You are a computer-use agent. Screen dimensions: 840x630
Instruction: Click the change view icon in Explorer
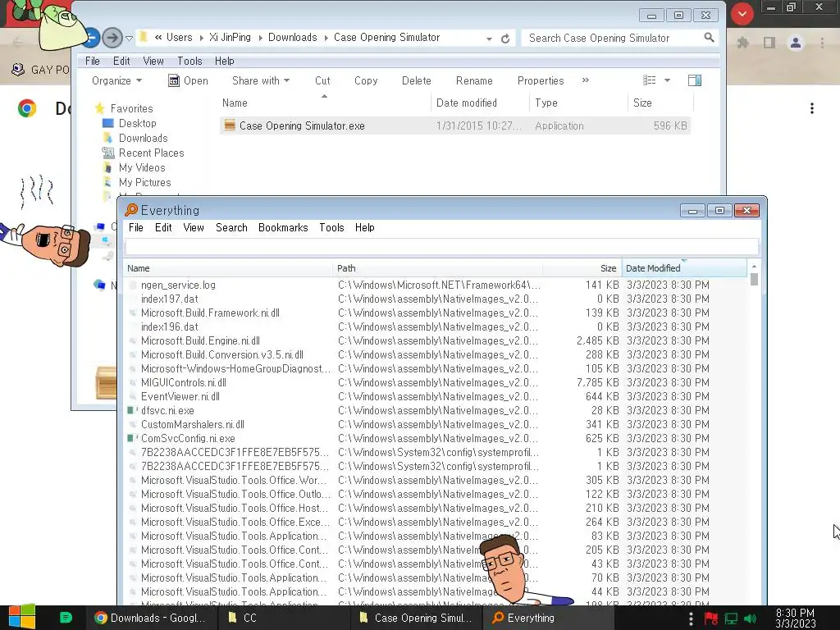click(650, 80)
